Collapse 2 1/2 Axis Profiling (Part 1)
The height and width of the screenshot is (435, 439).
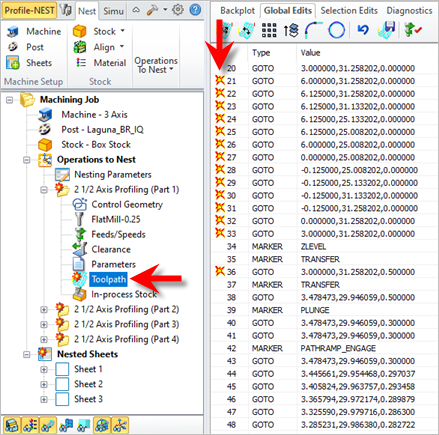tap(44, 190)
